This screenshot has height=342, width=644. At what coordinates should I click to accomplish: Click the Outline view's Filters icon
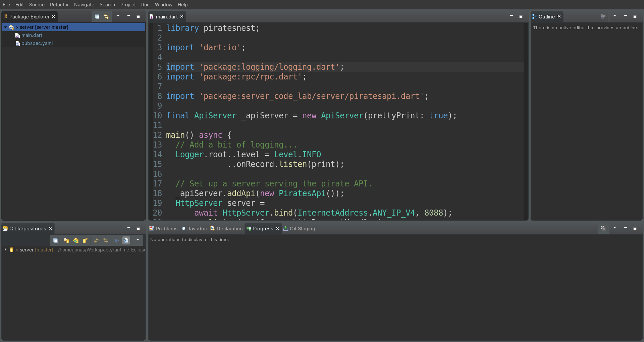coord(615,16)
